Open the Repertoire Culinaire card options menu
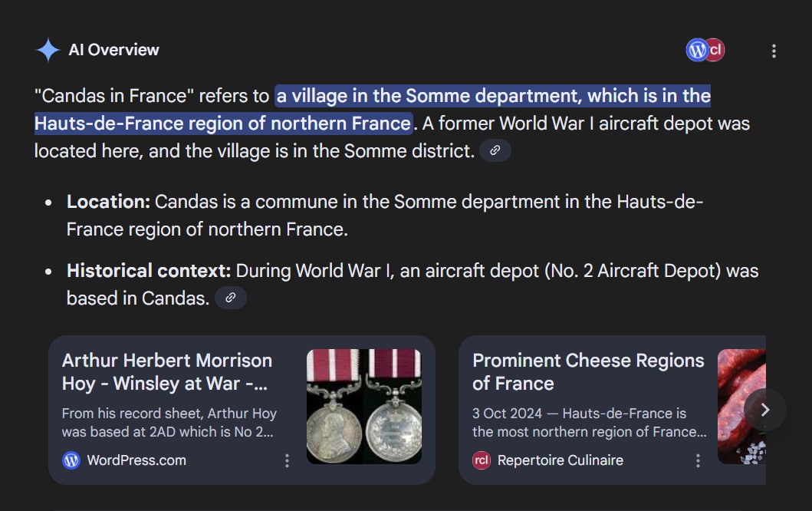Screen dimensions: 812x511 coord(698,460)
